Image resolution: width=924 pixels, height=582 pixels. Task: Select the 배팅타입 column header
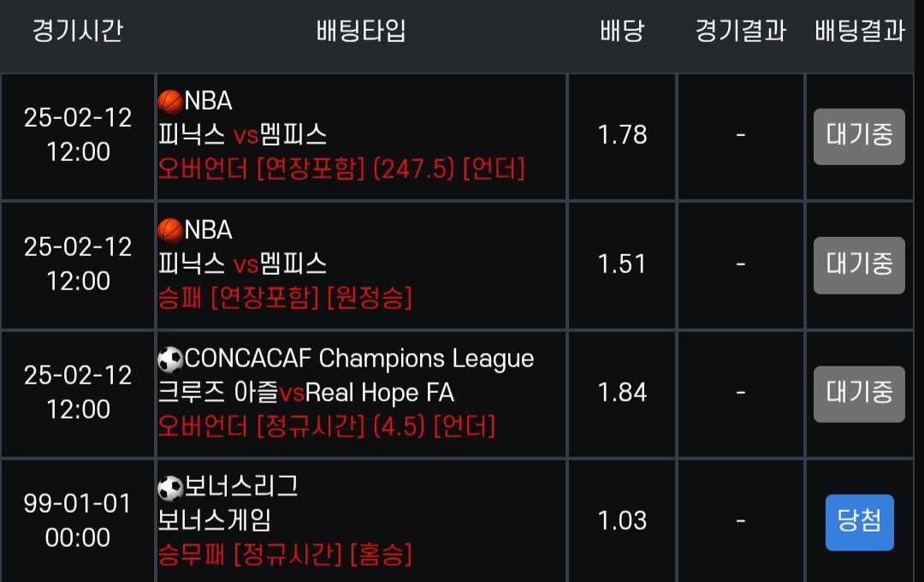[361, 32]
